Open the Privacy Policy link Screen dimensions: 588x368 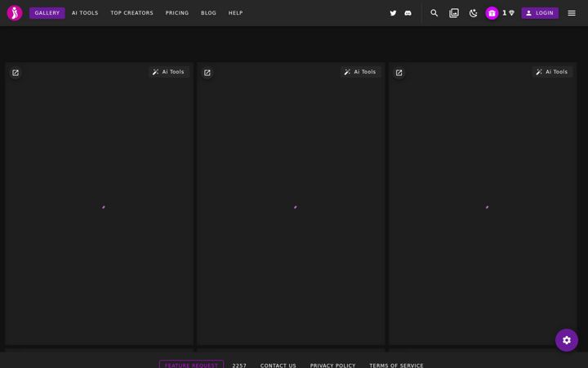click(x=332, y=366)
